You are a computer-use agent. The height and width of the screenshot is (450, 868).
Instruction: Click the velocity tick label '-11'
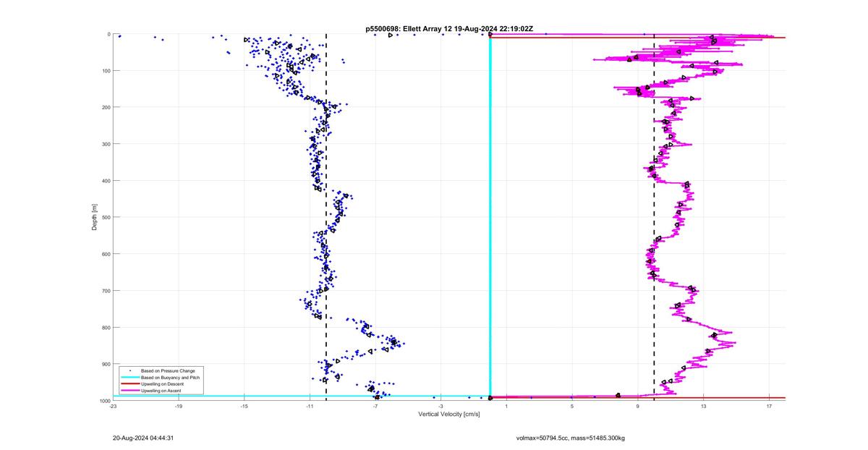coord(310,407)
